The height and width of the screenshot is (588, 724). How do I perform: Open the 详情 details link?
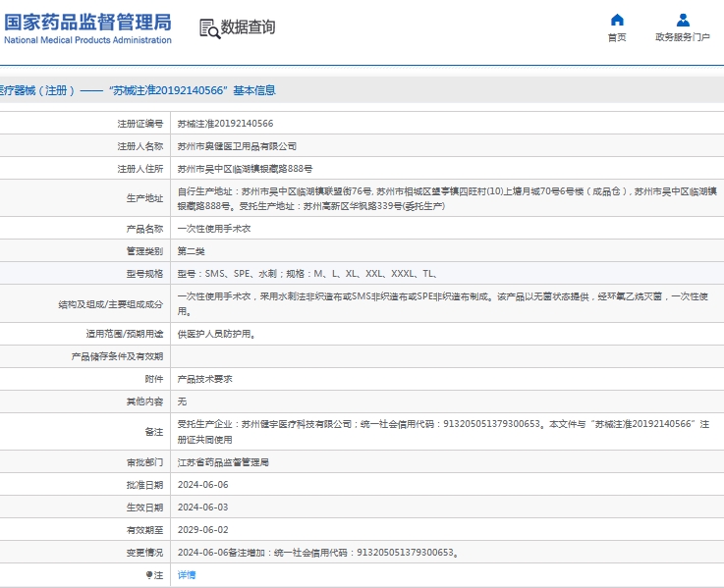[187, 574]
